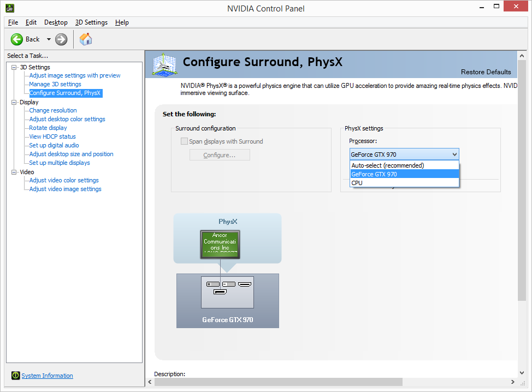The image size is (532, 392).
Task: Open Set up multiple displays task
Action: click(60, 163)
